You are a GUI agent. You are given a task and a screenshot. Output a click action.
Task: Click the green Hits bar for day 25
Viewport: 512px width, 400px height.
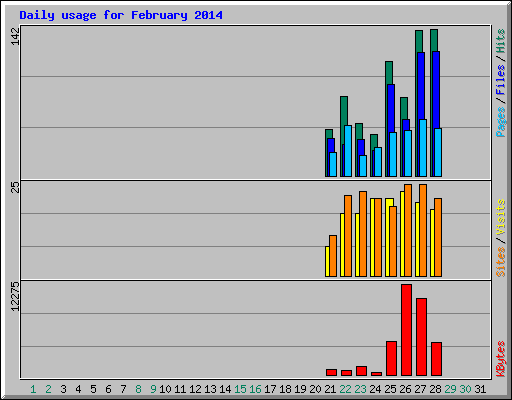[x=389, y=73]
